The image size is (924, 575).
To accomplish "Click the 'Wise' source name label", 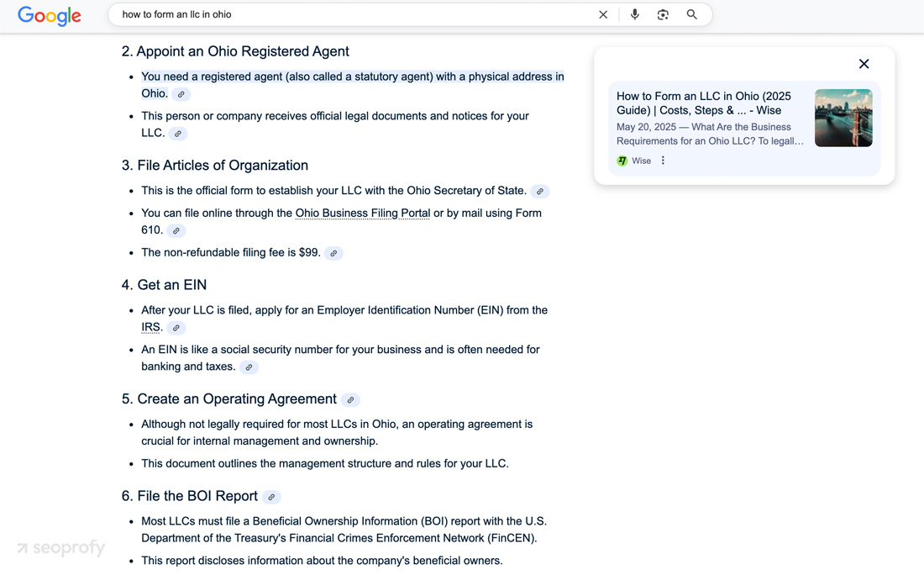I will (x=641, y=161).
